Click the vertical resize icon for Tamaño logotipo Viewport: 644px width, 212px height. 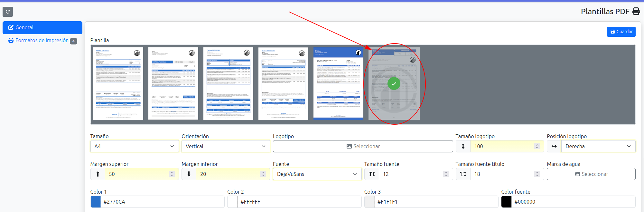463,146
